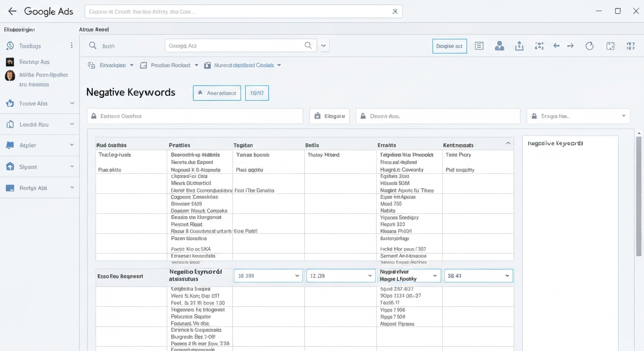Open the three-dot menu beside Toodiags

(x=71, y=46)
